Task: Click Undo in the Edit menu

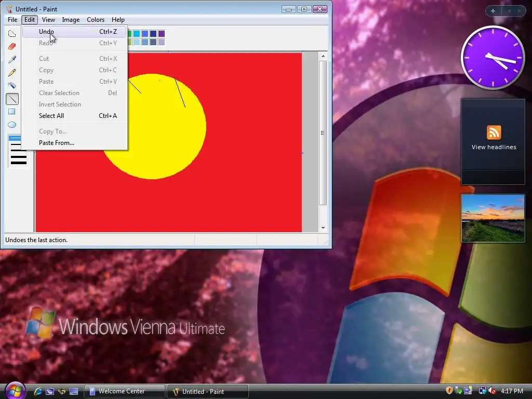Action: coord(75,32)
